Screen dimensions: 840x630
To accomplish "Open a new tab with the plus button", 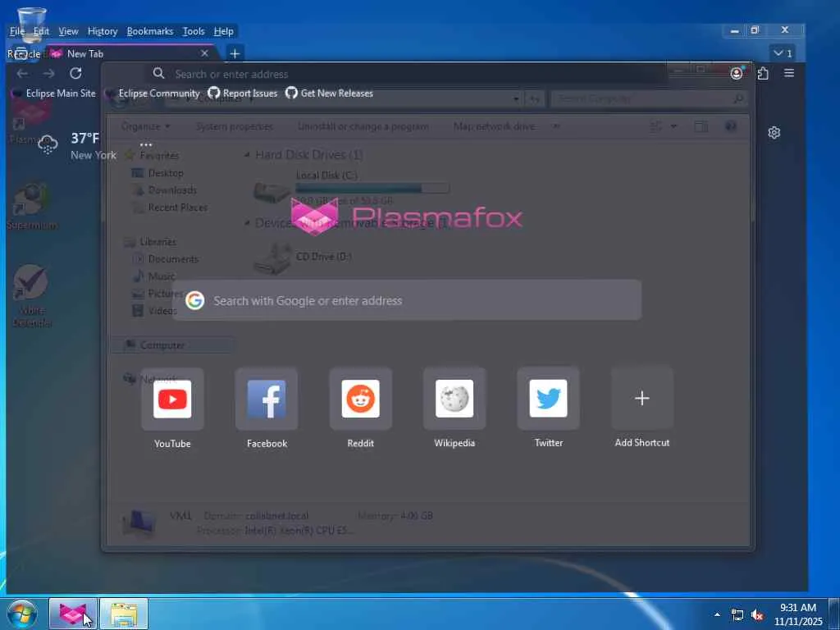I will [235, 53].
